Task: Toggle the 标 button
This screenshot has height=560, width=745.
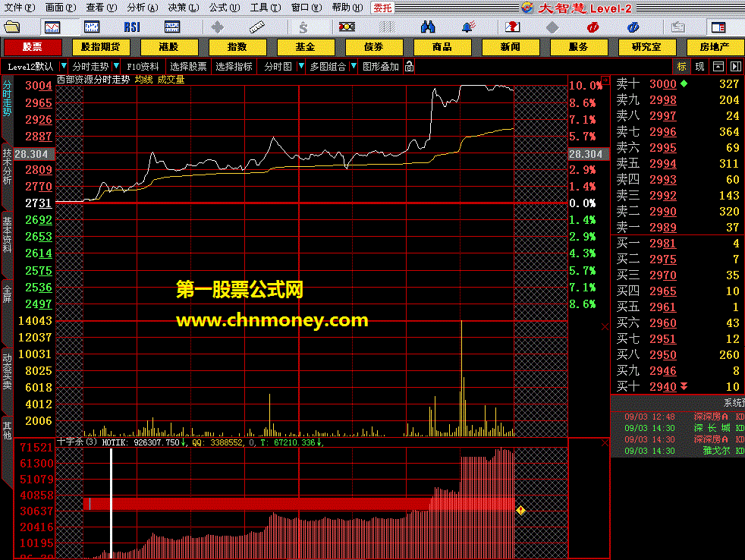Action: point(681,67)
